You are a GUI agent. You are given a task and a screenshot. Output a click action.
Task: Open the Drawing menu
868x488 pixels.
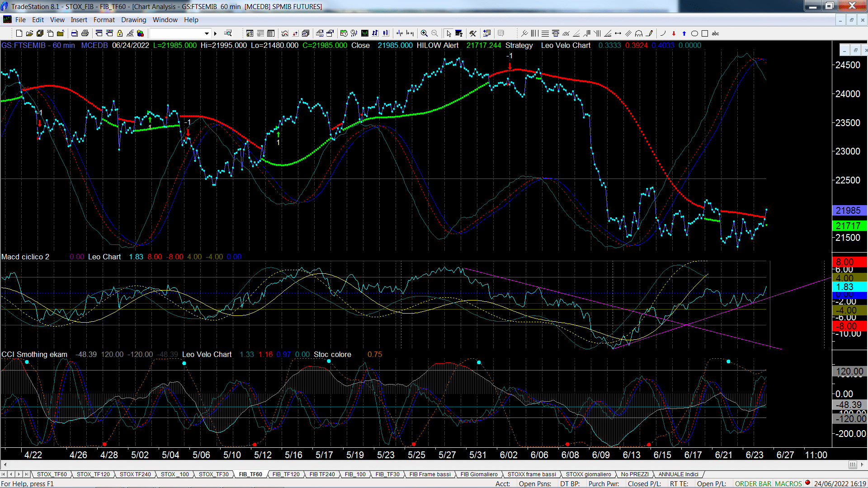click(x=133, y=20)
